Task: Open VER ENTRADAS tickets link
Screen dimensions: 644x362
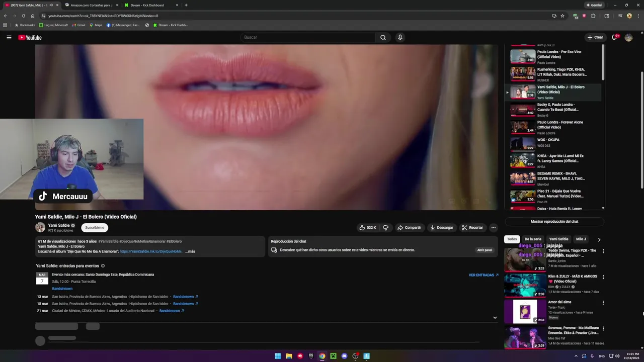Action: 484,275
